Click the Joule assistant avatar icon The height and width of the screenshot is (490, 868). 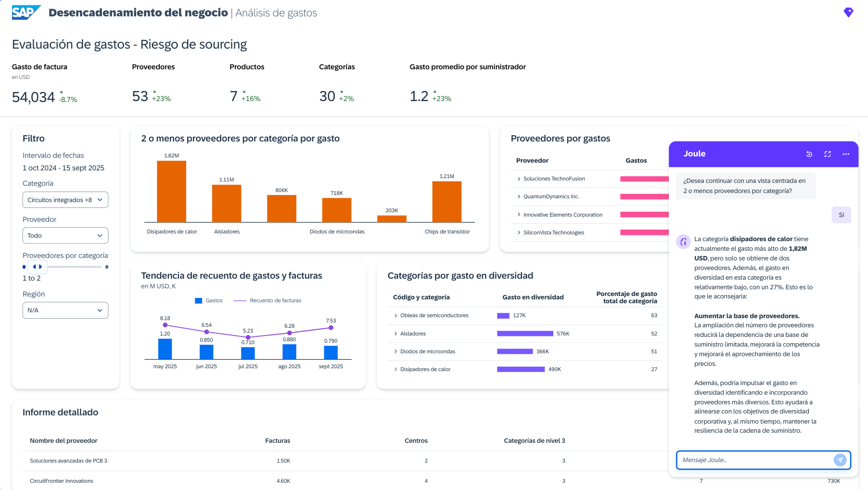(683, 242)
